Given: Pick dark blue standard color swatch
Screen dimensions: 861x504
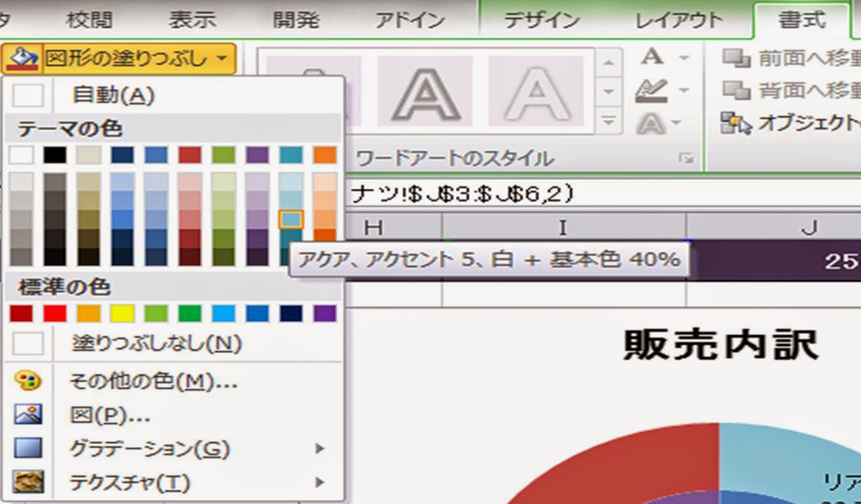Looking at the screenshot, I should [291, 314].
